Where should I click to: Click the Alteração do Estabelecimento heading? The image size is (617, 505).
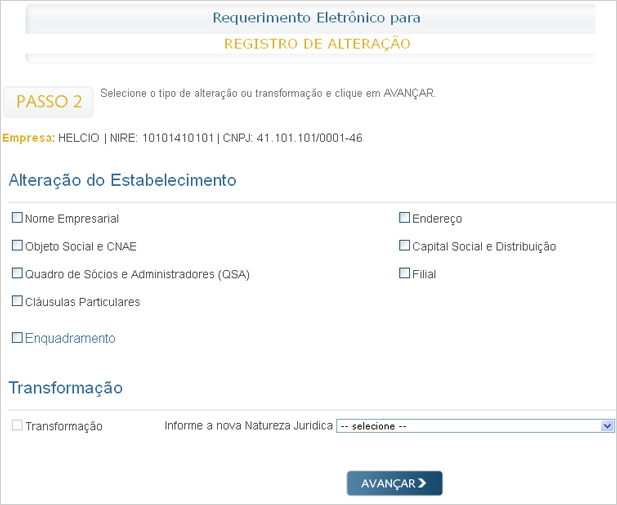coord(122,180)
